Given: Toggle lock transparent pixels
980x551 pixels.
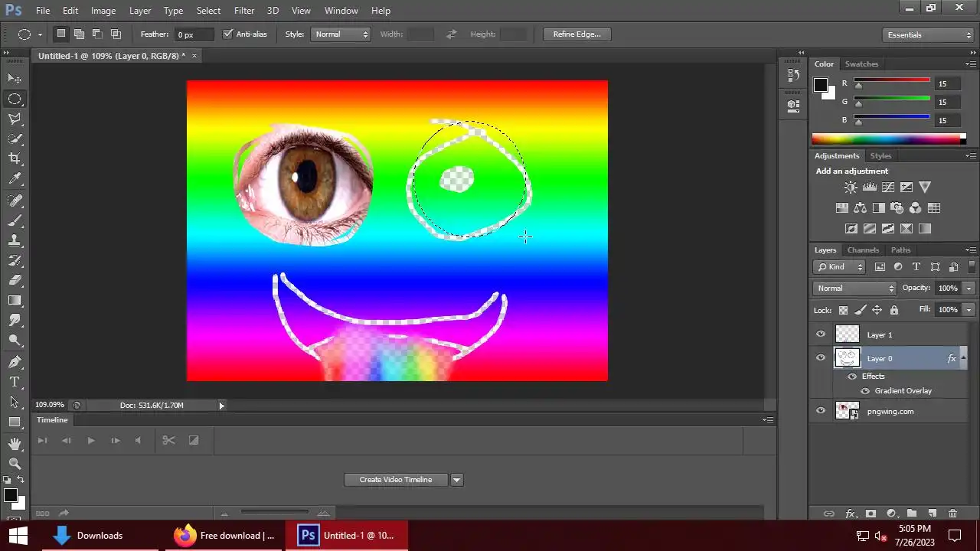Looking at the screenshot, I should point(843,310).
